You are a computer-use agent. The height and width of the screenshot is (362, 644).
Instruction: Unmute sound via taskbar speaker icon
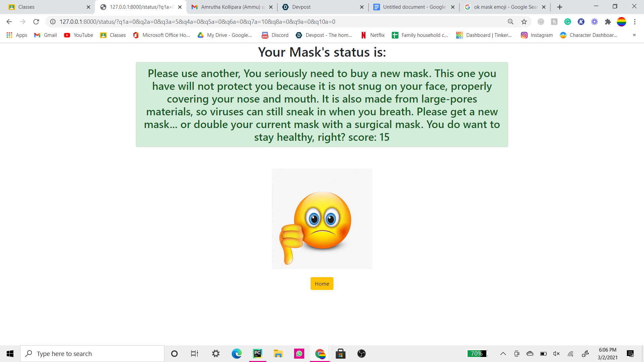point(556,354)
